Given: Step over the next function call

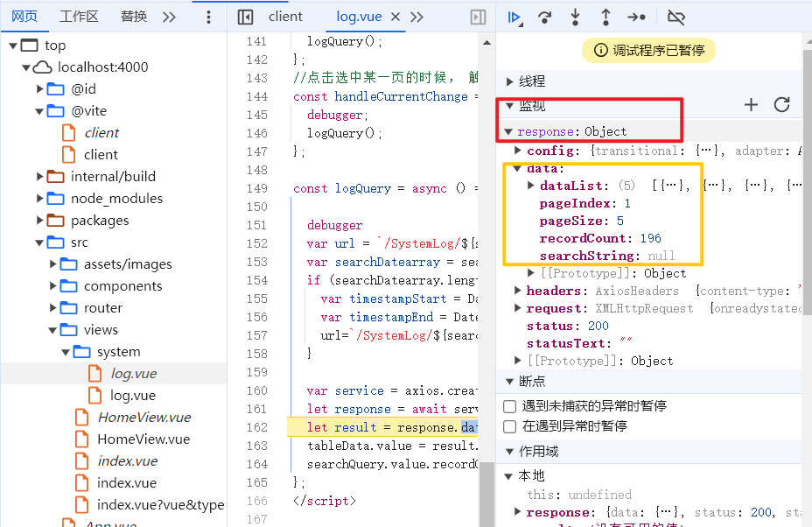Looking at the screenshot, I should [x=545, y=18].
